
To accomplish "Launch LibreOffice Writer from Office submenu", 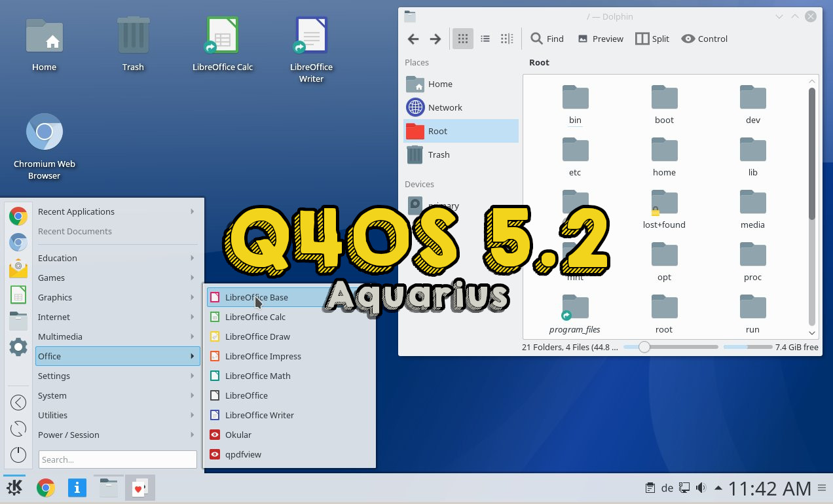I will (x=290, y=415).
